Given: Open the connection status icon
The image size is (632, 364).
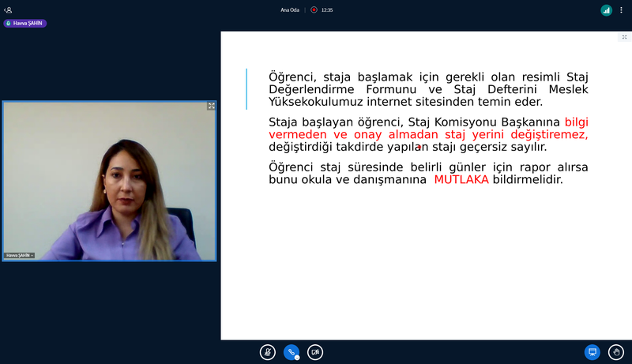Looking at the screenshot, I should pyautogui.click(x=606, y=10).
